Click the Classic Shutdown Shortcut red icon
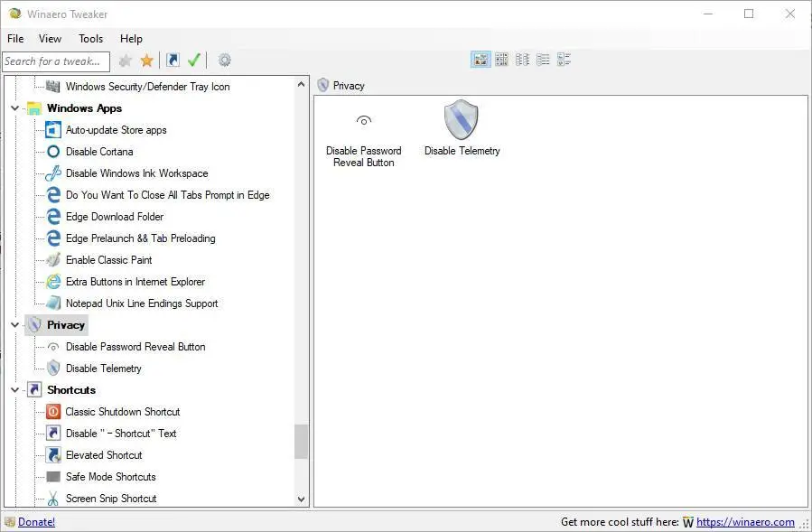 52,411
